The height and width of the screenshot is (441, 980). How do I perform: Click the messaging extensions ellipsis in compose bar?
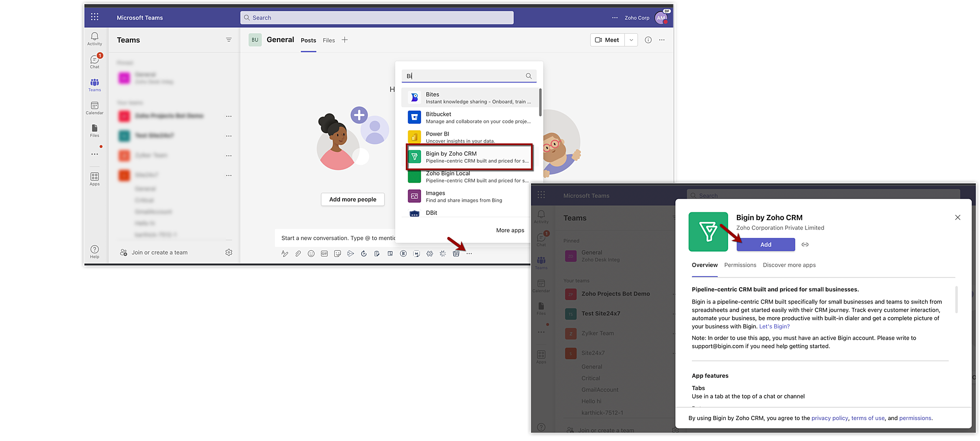pyautogui.click(x=469, y=254)
